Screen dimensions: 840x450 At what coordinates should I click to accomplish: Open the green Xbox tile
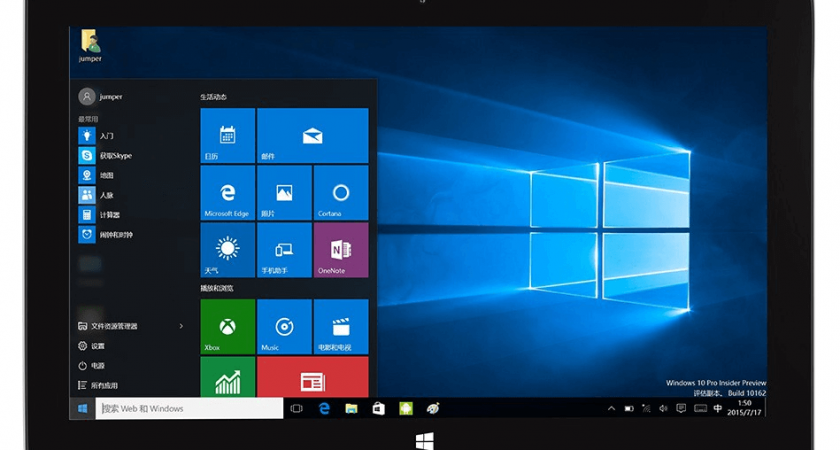[228, 326]
